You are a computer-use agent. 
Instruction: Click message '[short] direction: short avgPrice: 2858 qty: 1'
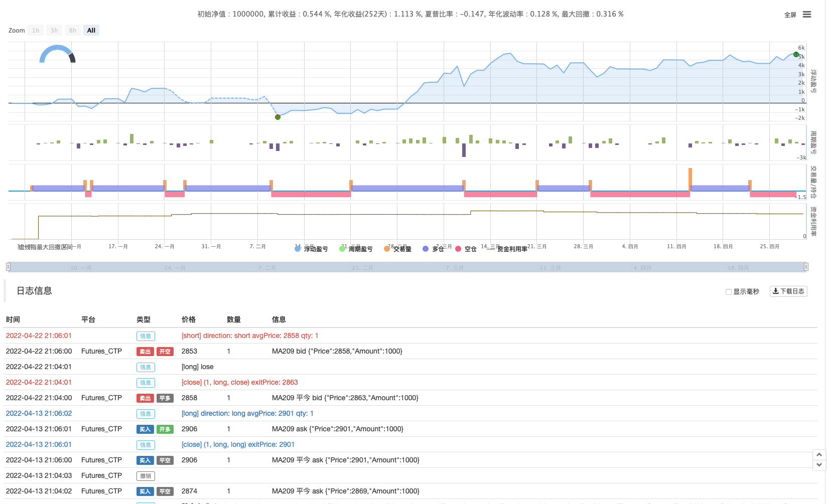(x=250, y=335)
